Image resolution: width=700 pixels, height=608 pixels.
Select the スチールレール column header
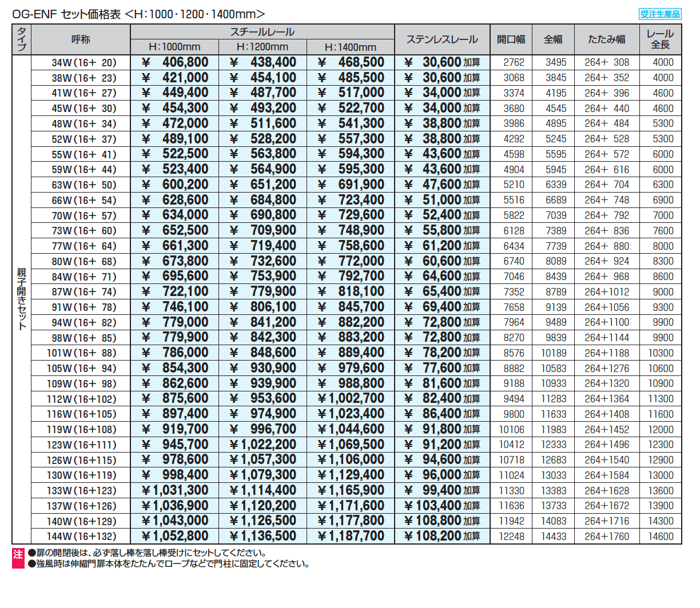[262, 32]
